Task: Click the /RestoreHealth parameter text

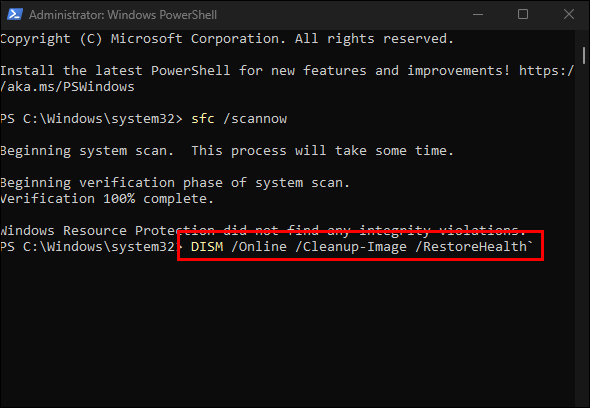Action: tap(471, 247)
